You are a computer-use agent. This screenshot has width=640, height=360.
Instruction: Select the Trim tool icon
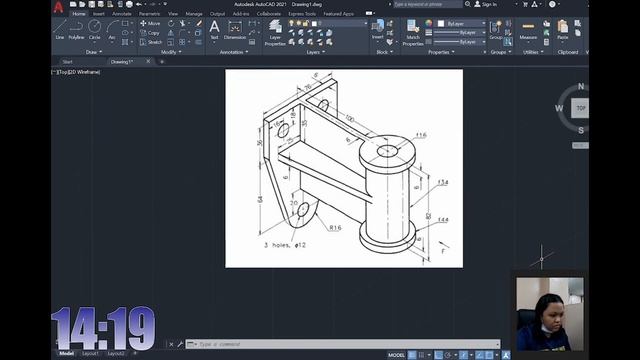pyautogui.click(x=182, y=24)
